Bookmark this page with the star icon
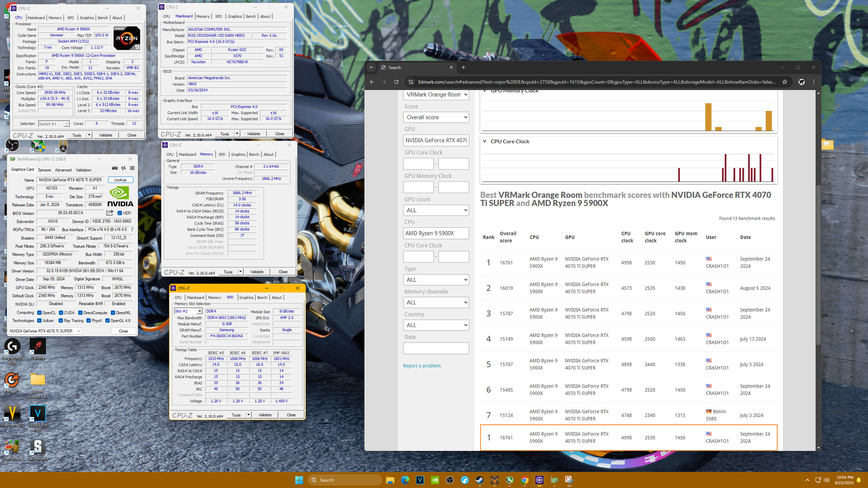 pyautogui.click(x=784, y=82)
